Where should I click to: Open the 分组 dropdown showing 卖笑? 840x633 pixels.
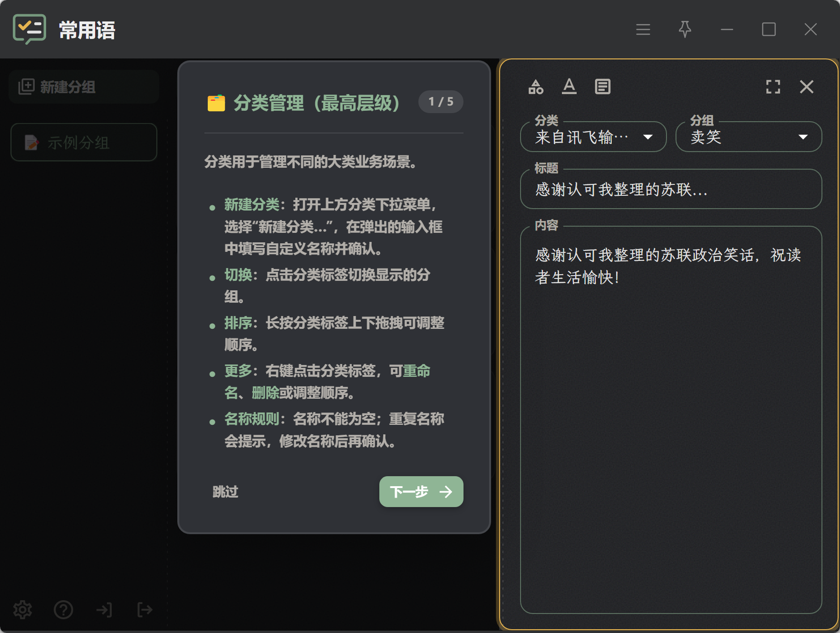click(749, 137)
